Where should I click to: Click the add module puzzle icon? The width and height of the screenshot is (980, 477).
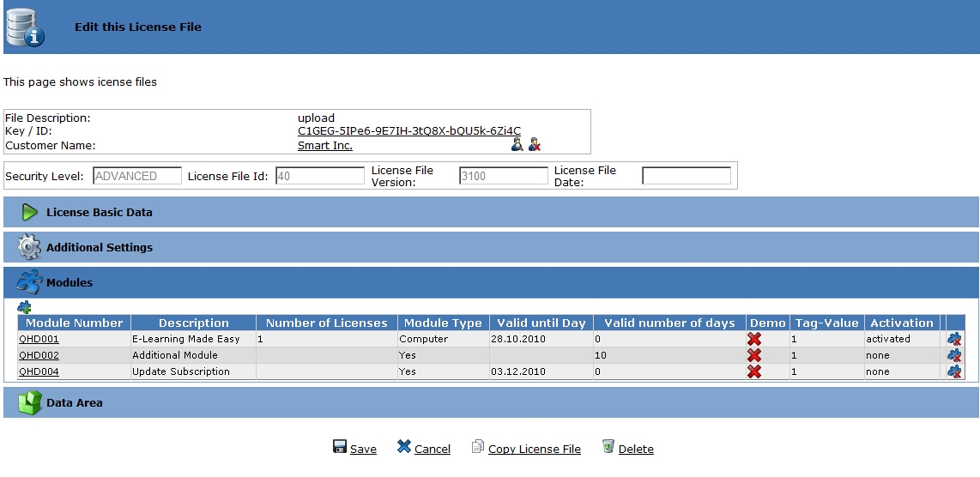24,306
